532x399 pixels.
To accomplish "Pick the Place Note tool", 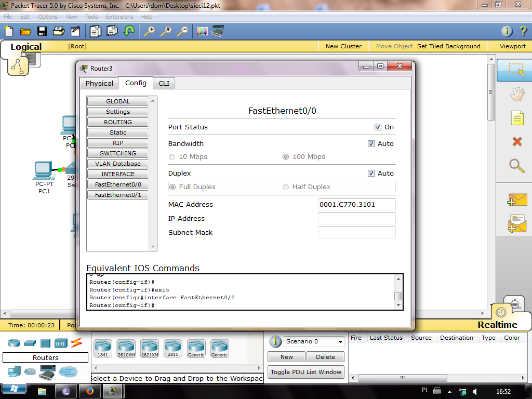I will click(517, 118).
